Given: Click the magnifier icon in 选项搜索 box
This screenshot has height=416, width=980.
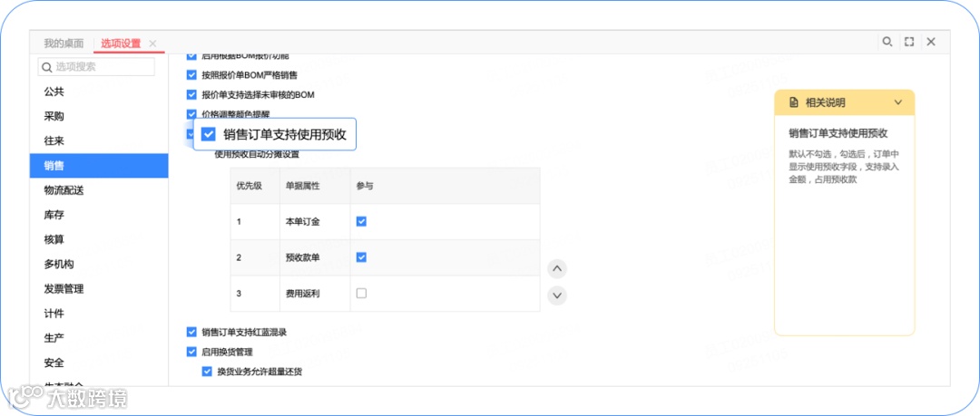Looking at the screenshot, I should tap(46, 67).
